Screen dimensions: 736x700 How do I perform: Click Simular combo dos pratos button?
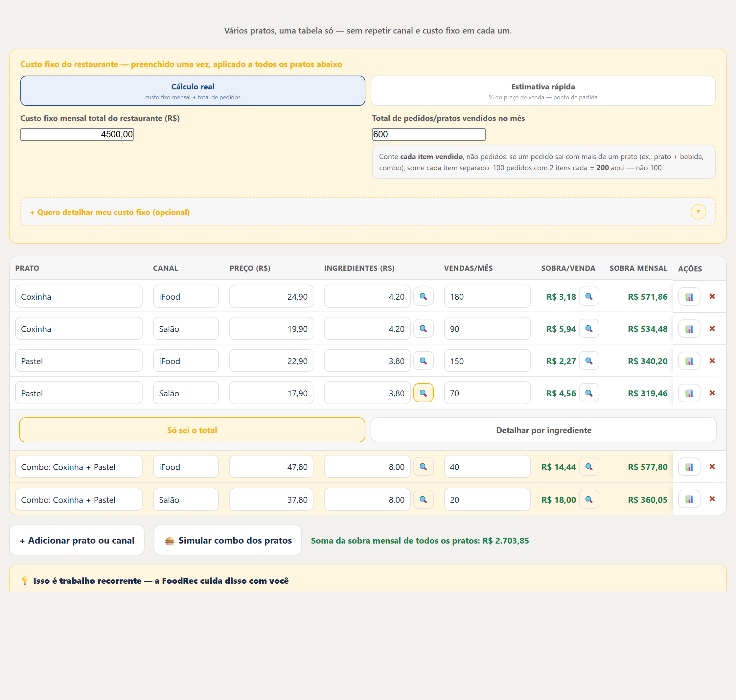pos(228,540)
